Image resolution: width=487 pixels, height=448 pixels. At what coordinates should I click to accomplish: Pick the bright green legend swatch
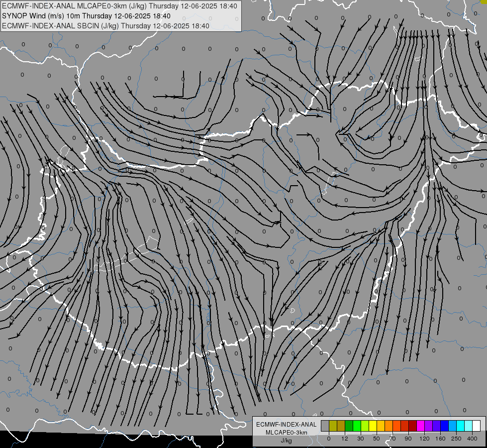pyautogui.click(x=357, y=426)
